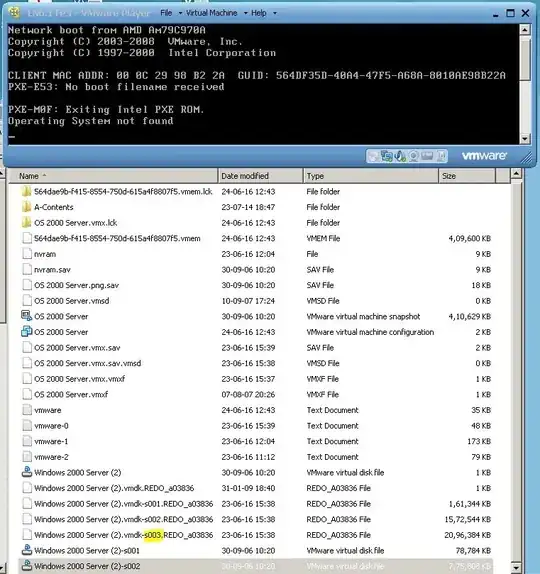Open the File menu in VMware Player
The height and width of the screenshot is (574, 540).
(166, 13)
